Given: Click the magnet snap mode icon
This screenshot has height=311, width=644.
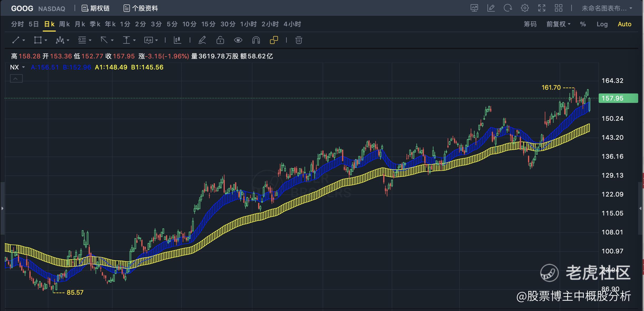Looking at the screenshot, I should [256, 40].
